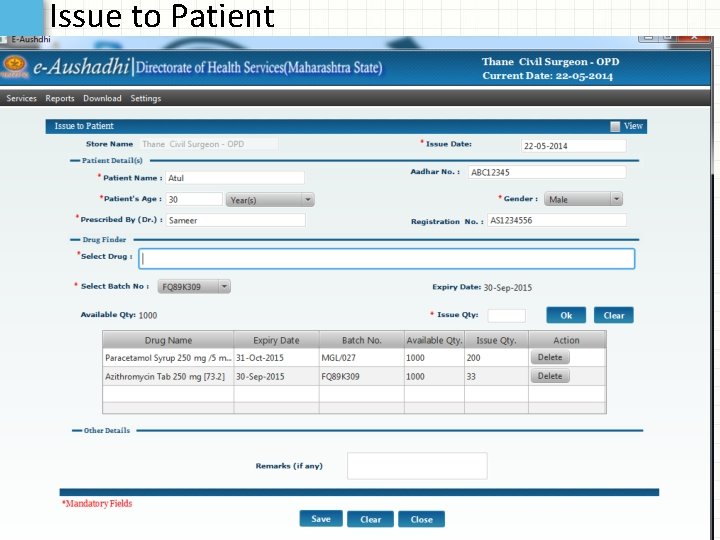Screen dimensions: 720x540
Task: Click the Issue Qty input field
Action: [506, 315]
